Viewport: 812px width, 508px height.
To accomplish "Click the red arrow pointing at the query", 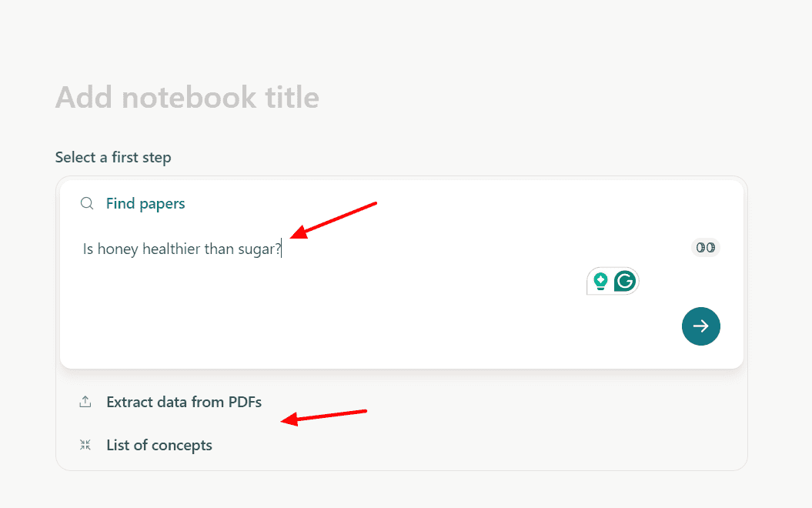I will point(335,218).
